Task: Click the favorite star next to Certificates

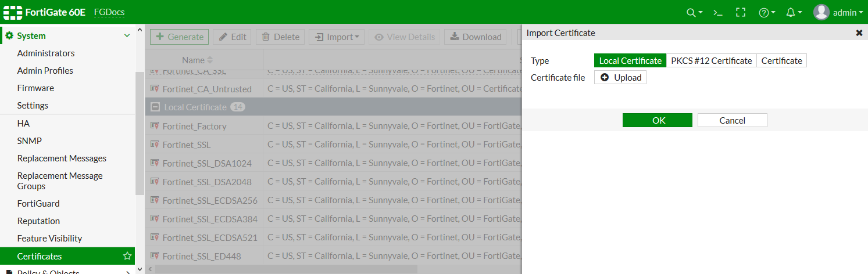Action: [x=127, y=256]
